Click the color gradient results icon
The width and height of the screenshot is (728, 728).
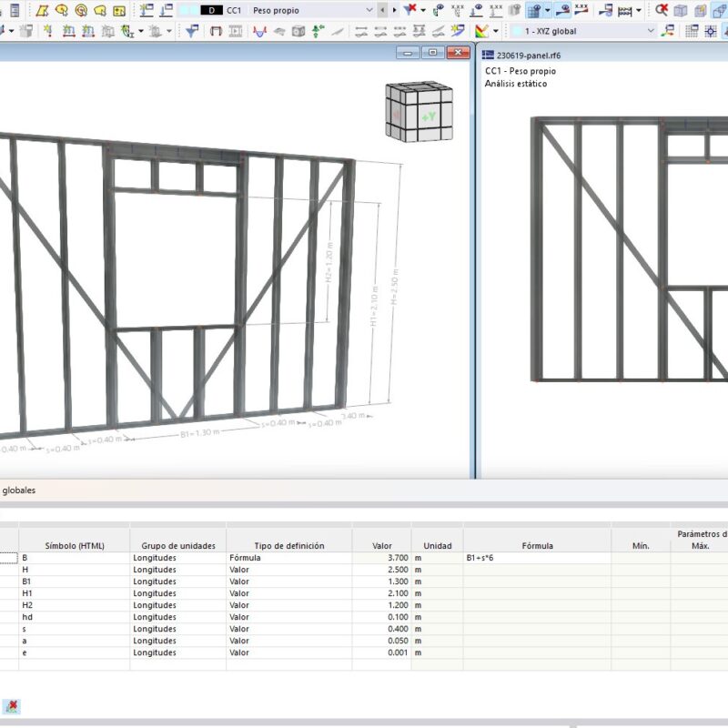[x=482, y=31]
